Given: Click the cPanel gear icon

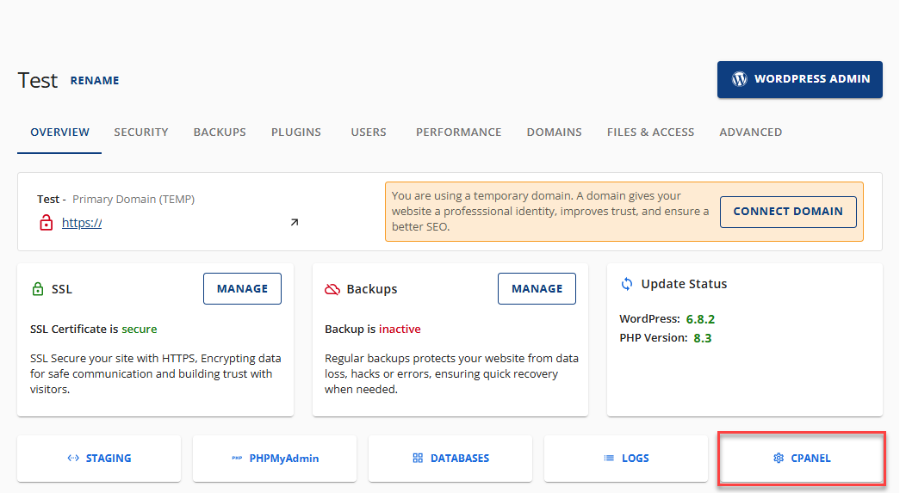Looking at the screenshot, I should (x=779, y=458).
